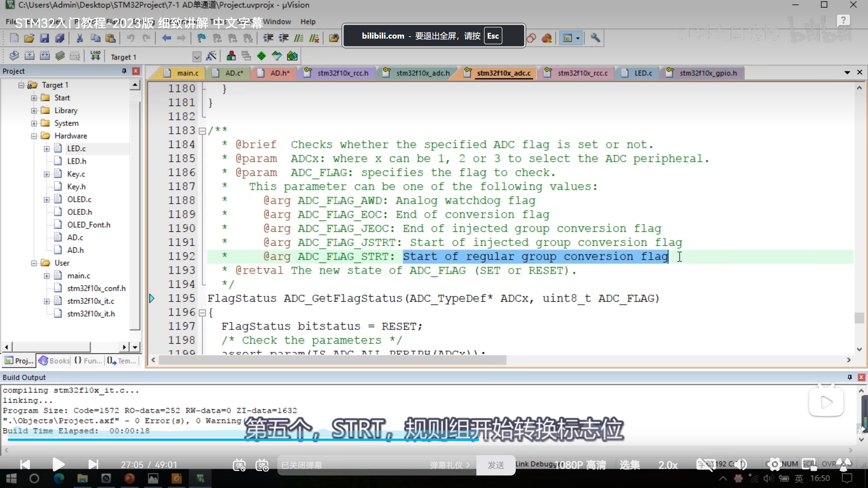This screenshot has height=488, width=868.
Task: Click the Paste clipboard icon
Action: pos(111,38)
